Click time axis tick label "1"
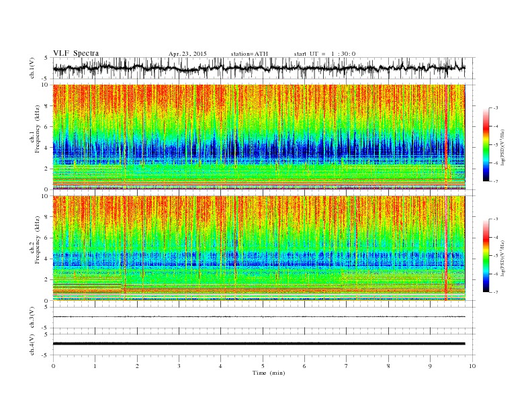Viewport: 532px width, 411px height. click(x=95, y=366)
